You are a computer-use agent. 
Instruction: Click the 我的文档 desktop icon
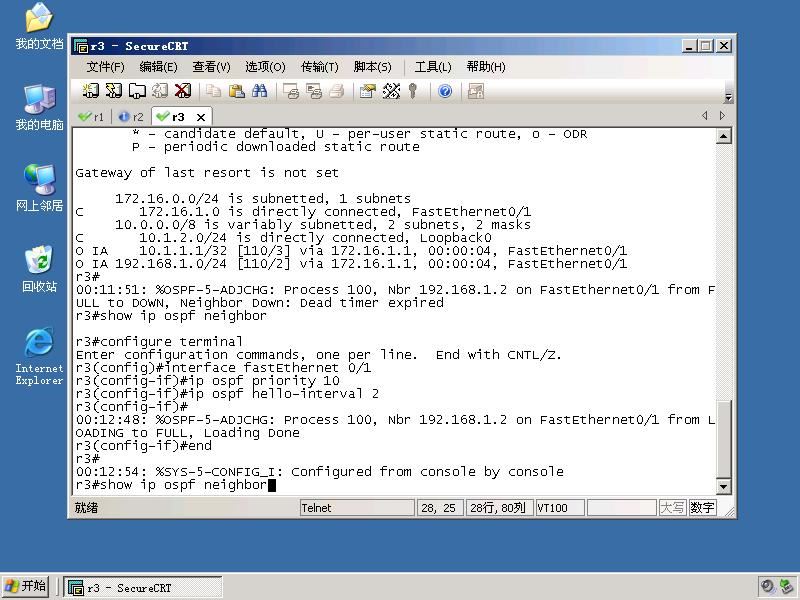point(39,27)
